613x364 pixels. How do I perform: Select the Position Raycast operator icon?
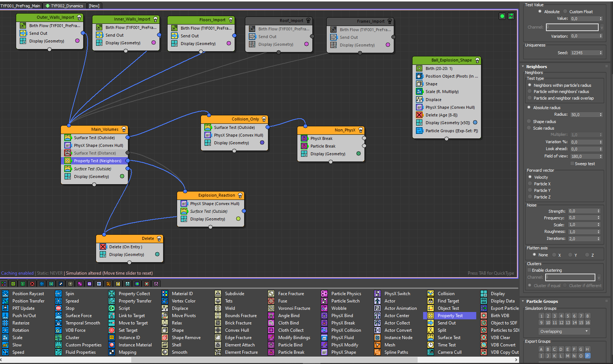point(5,293)
